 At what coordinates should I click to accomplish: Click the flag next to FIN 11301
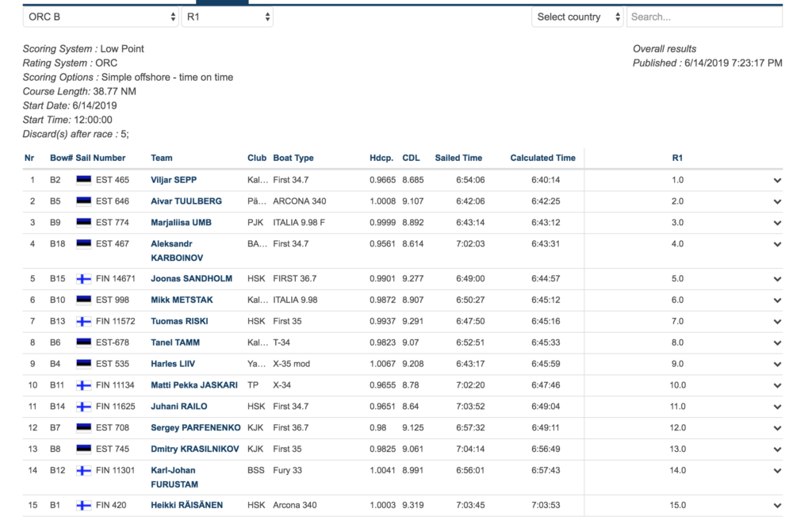pos(83,471)
